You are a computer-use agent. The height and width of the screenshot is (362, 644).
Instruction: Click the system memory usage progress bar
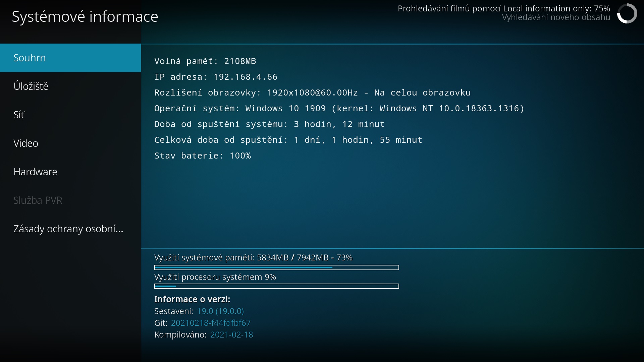click(276, 267)
